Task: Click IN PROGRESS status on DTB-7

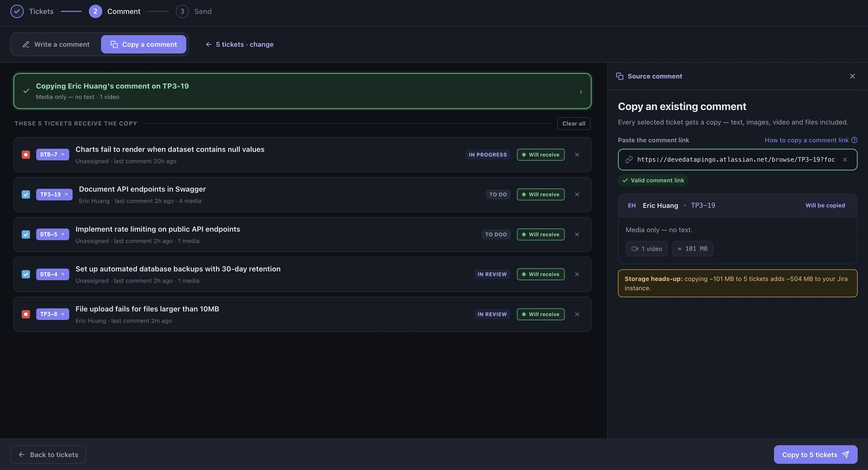Action: (x=488, y=154)
